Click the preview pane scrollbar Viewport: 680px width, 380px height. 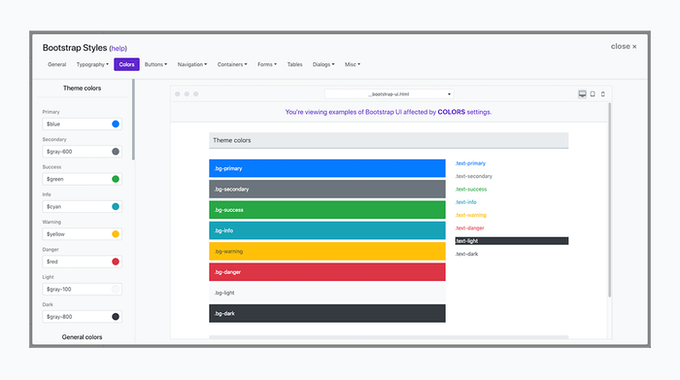click(x=609, y=200)
